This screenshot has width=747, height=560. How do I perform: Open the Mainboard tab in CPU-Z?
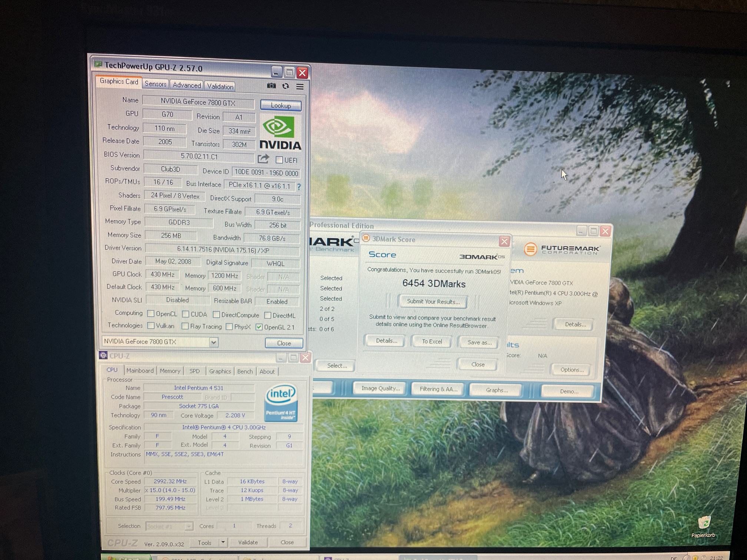[140, 370]
